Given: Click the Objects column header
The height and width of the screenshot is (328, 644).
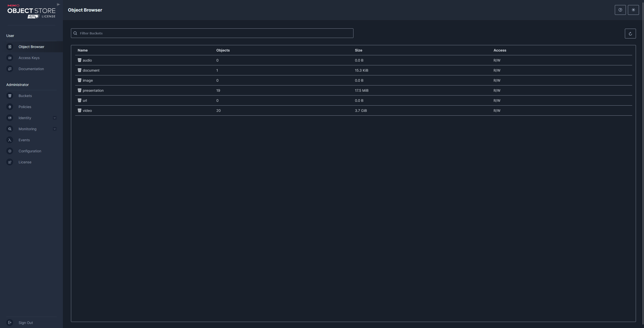Looking at the screenshot, I should coord(223,50).
